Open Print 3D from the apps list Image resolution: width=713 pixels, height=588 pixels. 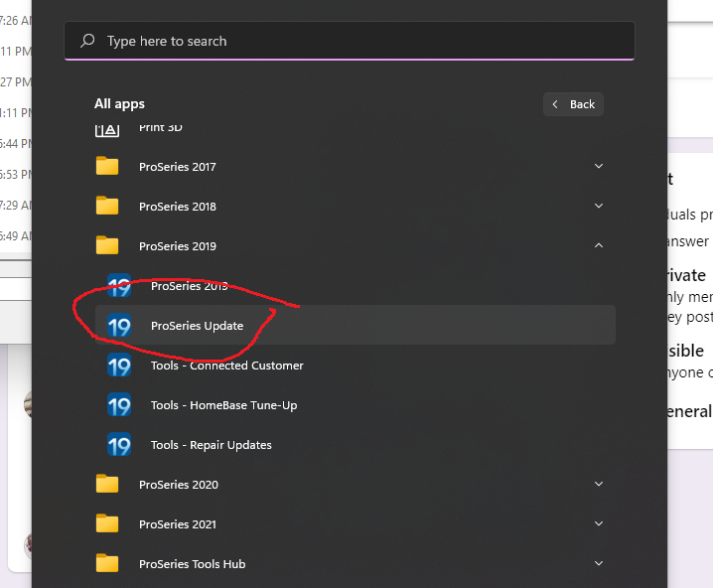coord(160,128)
